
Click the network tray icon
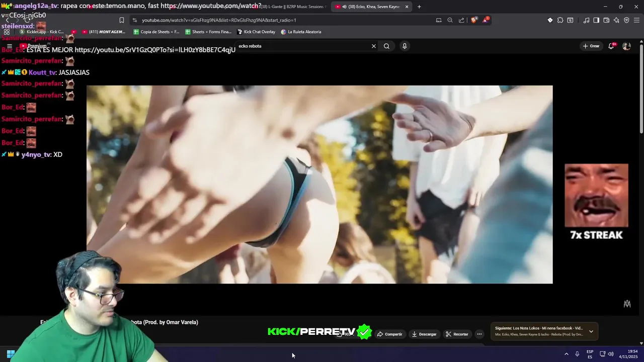pyautogui.click(x=602, y=354)
